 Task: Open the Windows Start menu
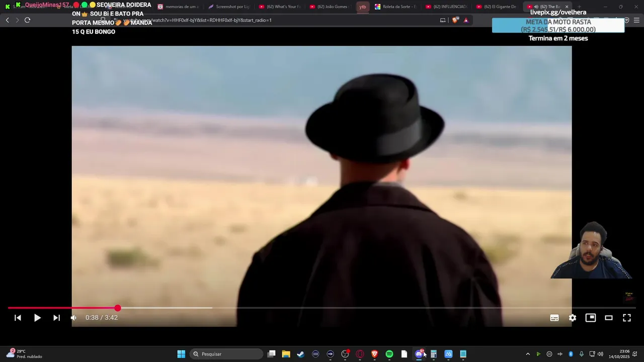coord(181,354)
